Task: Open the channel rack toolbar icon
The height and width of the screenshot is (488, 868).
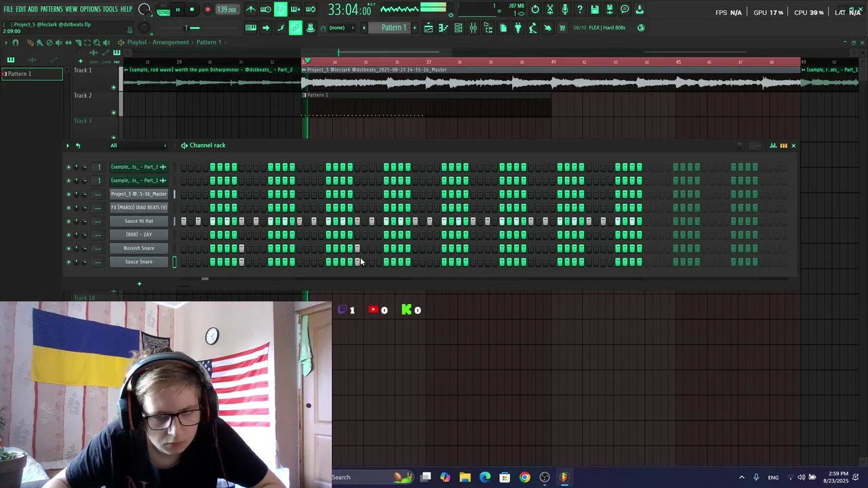Action: click(458, 28)
